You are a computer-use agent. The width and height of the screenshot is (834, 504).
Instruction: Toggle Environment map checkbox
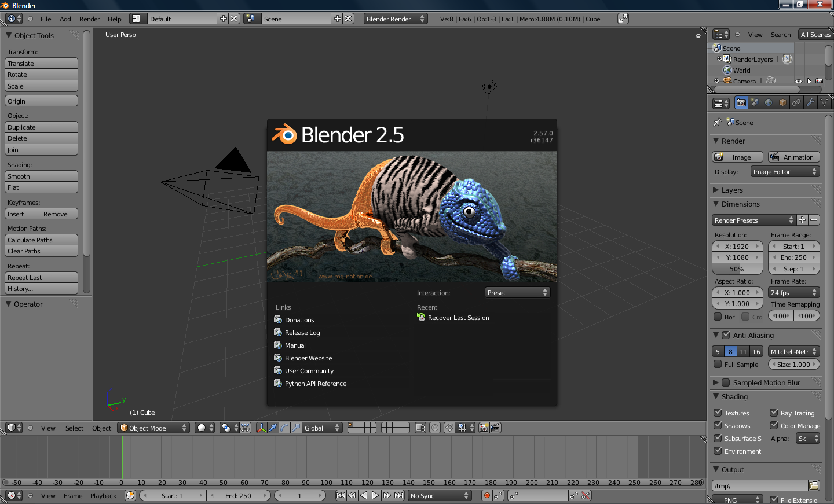tap(718, 451)
